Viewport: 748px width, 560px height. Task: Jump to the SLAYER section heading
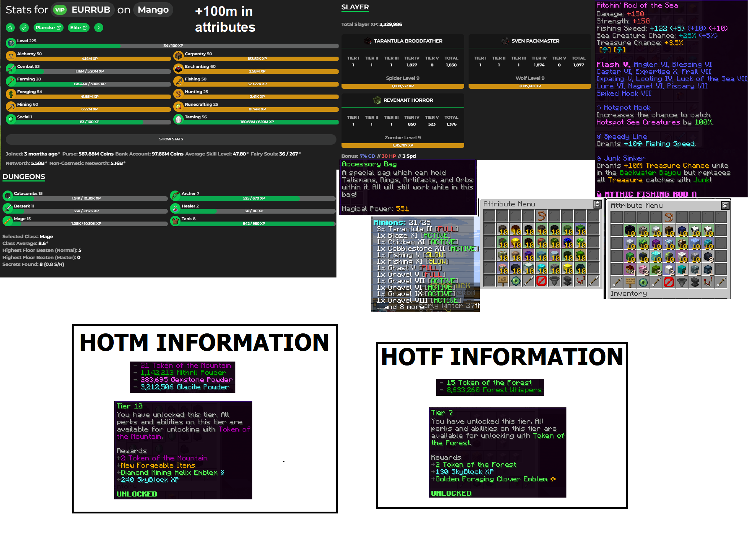pos(355,7)
